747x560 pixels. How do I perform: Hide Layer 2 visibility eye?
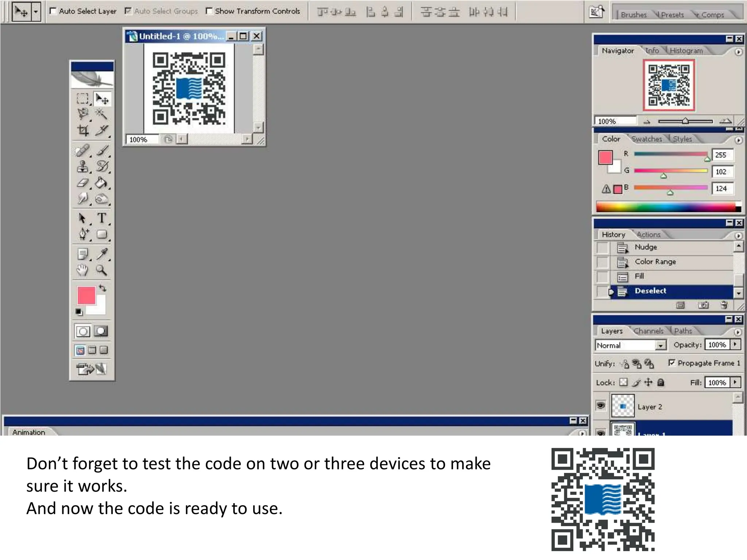600,405
